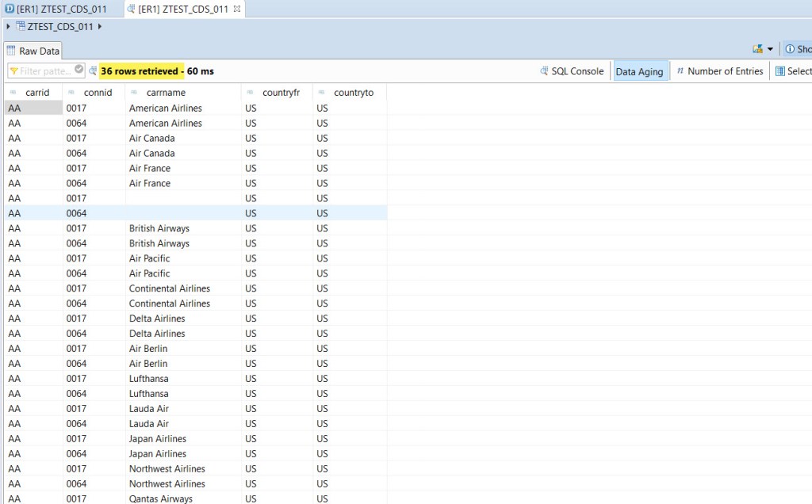Switch to the Raw Data tab
The height and width of the screenshot is (504, 812).
33,50
